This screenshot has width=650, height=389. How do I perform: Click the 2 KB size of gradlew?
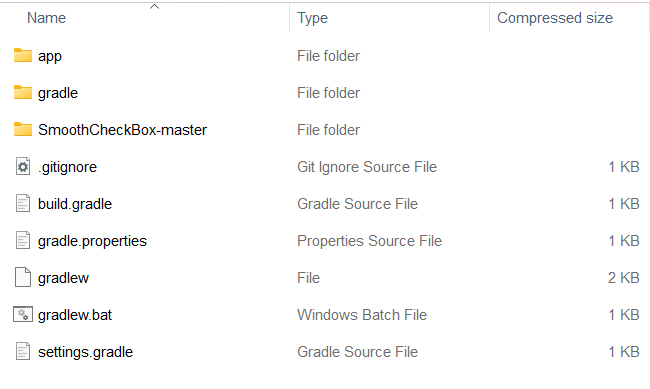click(623, 277)
